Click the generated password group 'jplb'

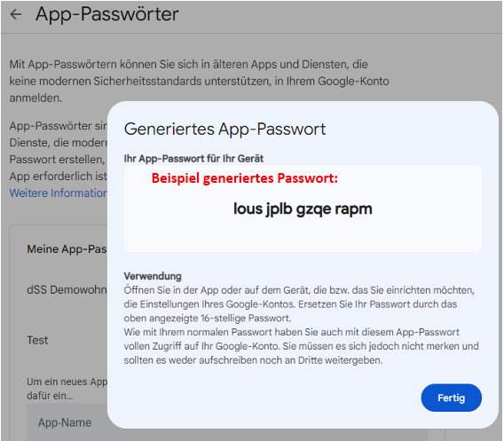(279, 209)
